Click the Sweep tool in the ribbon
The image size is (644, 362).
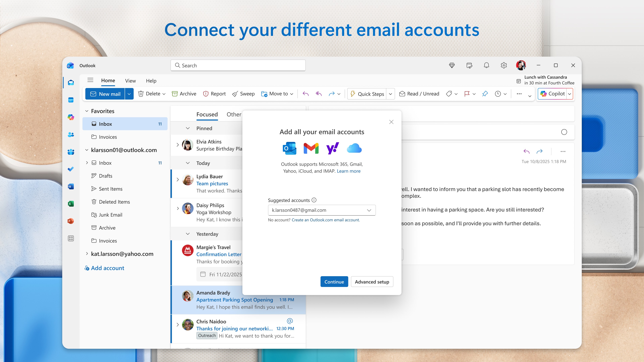243,94
